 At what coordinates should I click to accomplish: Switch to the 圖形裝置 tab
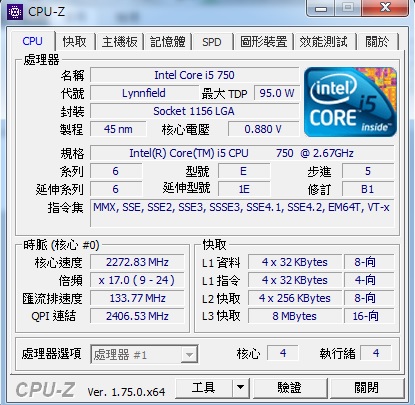[264, 42]
